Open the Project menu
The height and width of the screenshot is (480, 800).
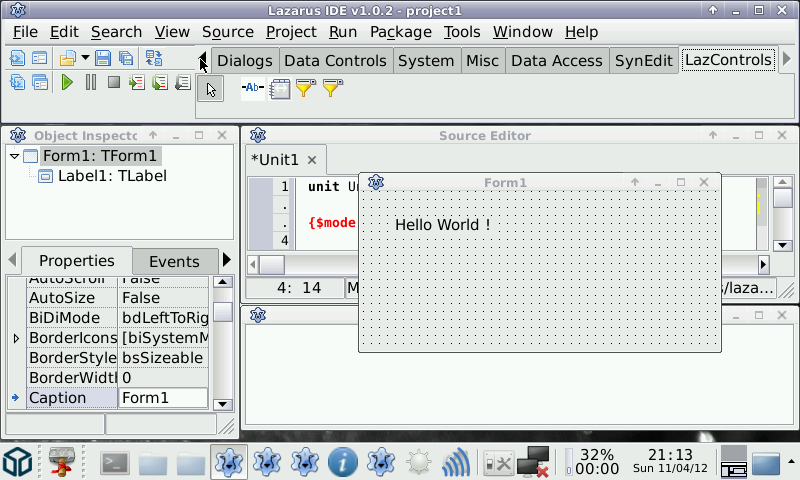click(291, 32)
